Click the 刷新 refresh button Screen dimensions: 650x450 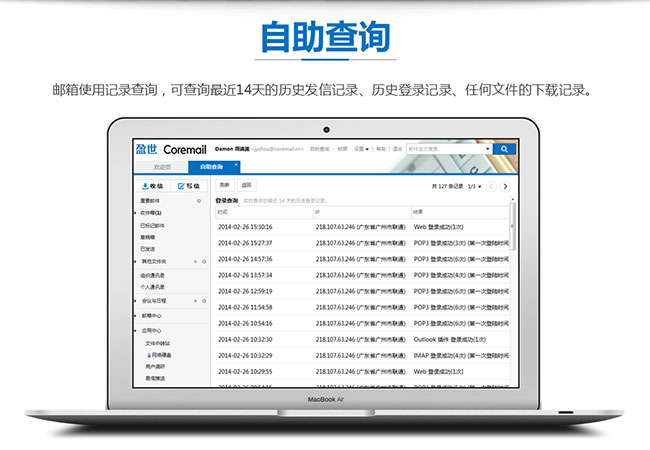click(225, 185)
